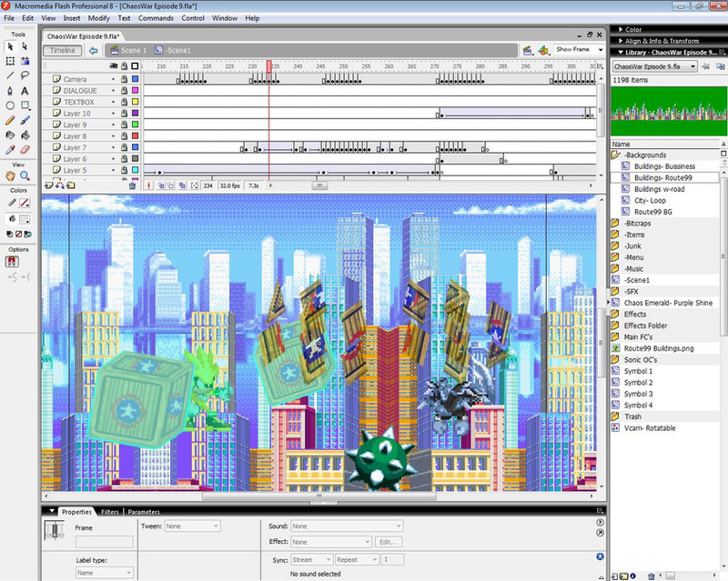Image resolution: width=728 pixels, height=581 pixels.
Task: Toggle the lock on Layer 10
Action: tap(125, 114)
